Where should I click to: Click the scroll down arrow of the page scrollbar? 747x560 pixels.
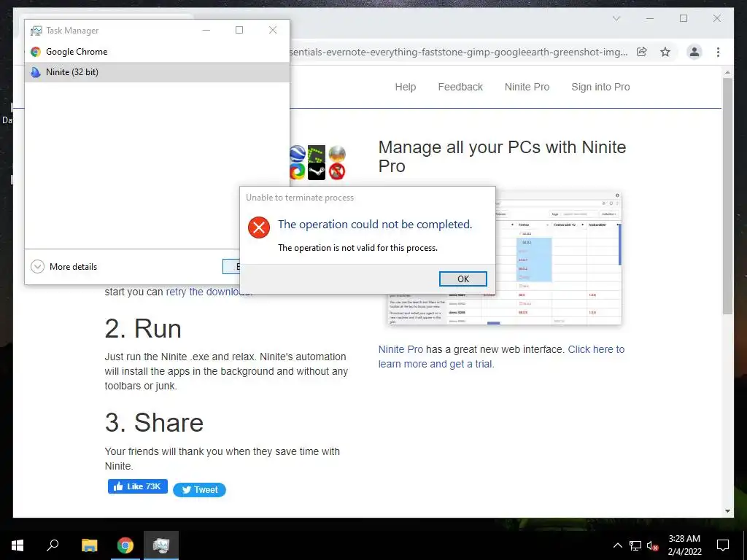[x=727, y=511]
